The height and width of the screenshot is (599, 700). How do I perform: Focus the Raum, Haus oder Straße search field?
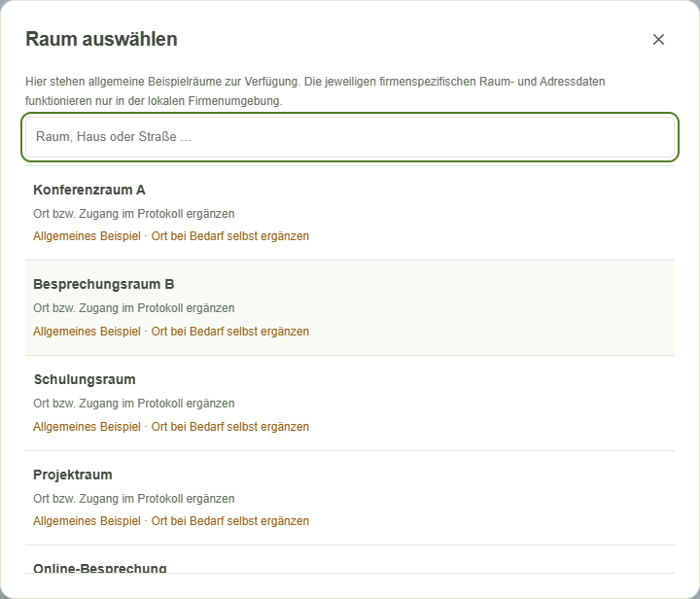point(350,136)
